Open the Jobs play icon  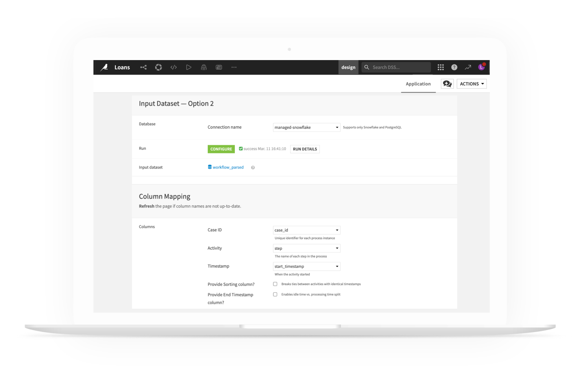(189, 68)
